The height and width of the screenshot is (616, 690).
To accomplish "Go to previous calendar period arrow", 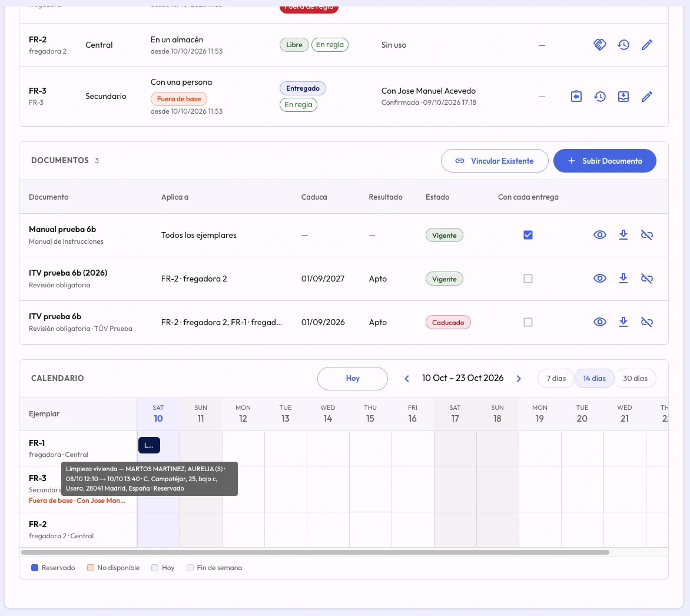I will [407, 379].
